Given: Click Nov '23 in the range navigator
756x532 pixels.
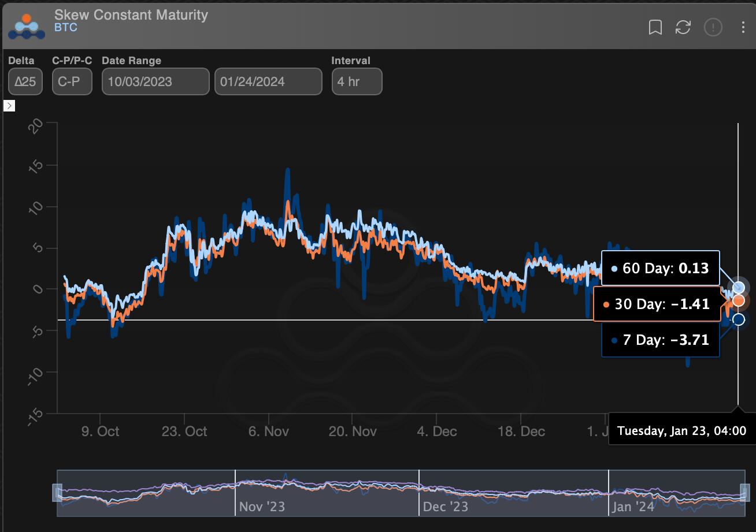Looking at the screenshot, I should point(262,507).
